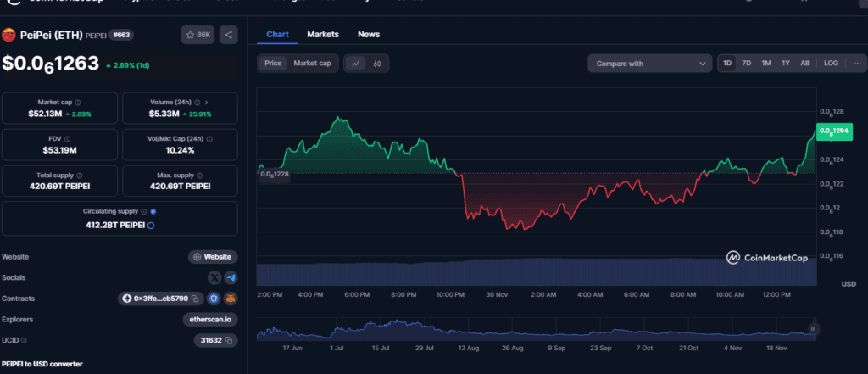
Task: Open the Telegram social link
Action: (x=231, y=277)
